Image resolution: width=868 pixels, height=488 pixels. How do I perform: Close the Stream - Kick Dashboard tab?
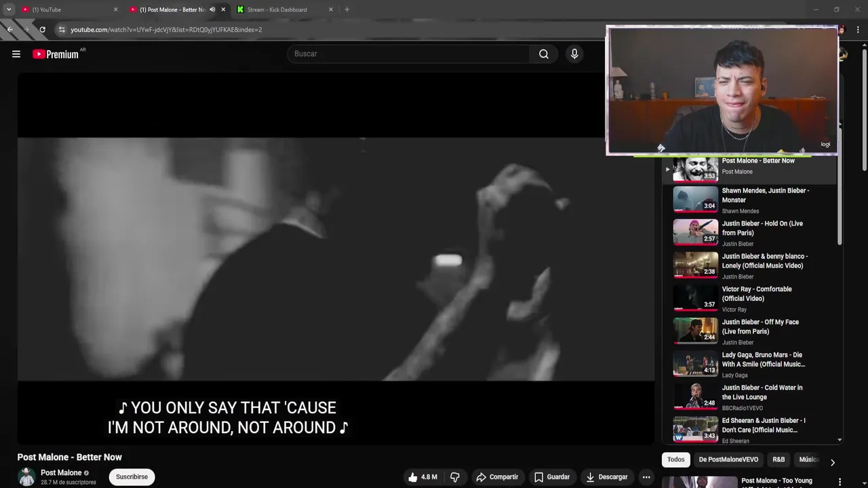pyautogui.click(x=331, y=9)
